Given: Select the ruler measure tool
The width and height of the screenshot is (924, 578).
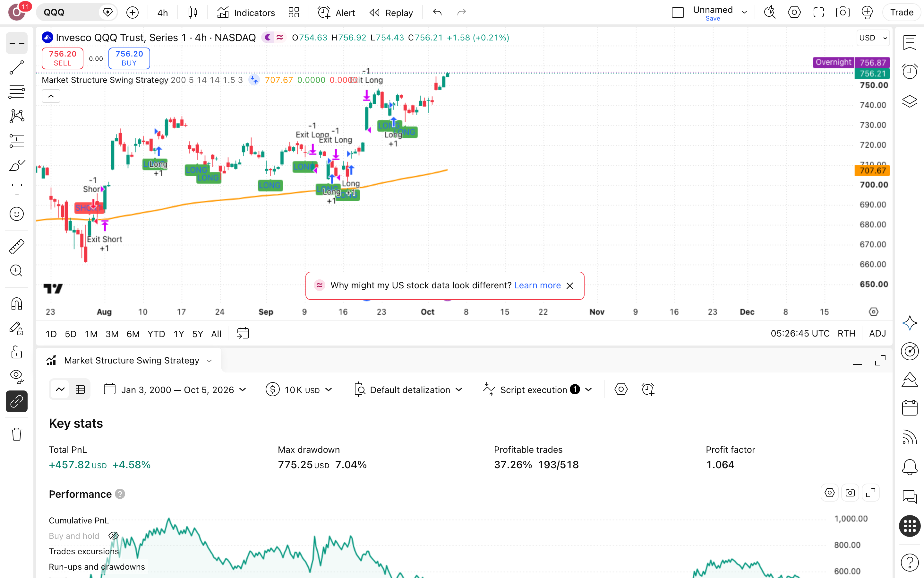Looking at the screenshot, I should coord(16,247).
